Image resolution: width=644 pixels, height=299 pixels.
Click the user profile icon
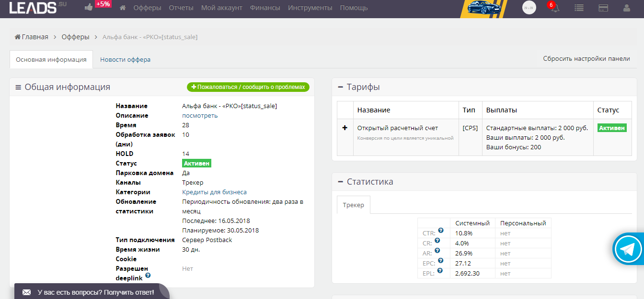coord(626,8)
